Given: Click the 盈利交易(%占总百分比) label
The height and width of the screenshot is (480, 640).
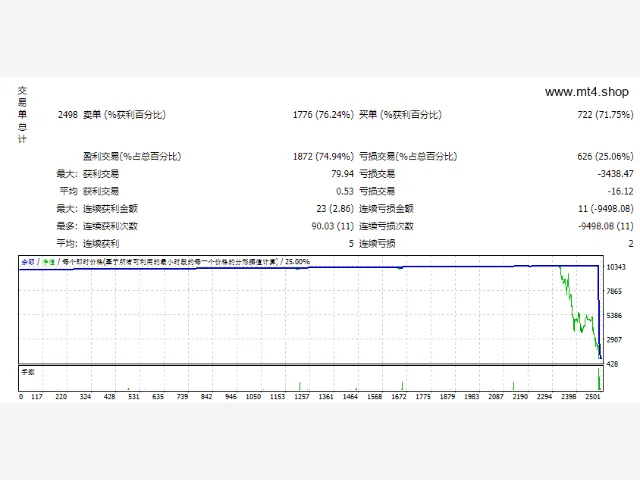Looking at the screenshot, I should (x=132, y=156).
